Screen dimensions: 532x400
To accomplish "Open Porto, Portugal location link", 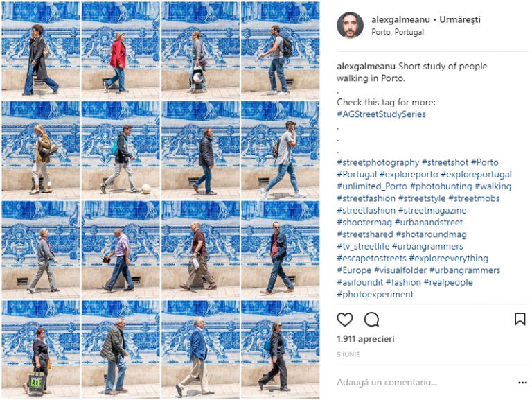I will click(398, 32).
